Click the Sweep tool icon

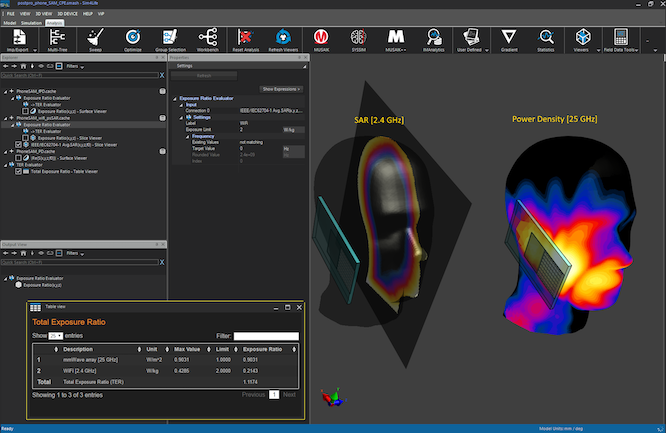tap(95, 37)
